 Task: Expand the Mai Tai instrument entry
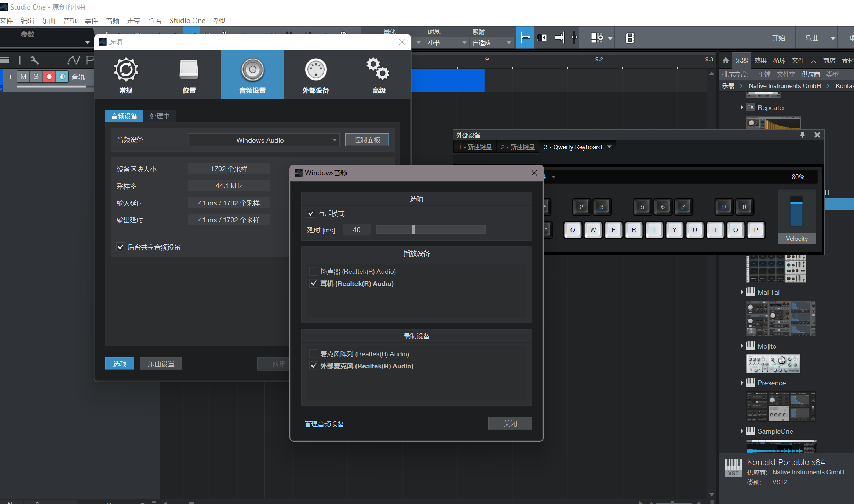point(742,292)
